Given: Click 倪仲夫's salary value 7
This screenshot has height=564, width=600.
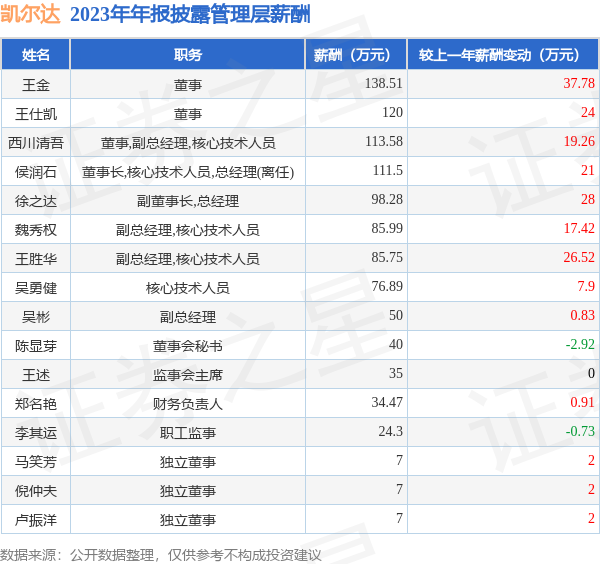Looking at the screenshot, I should point(399,489).
